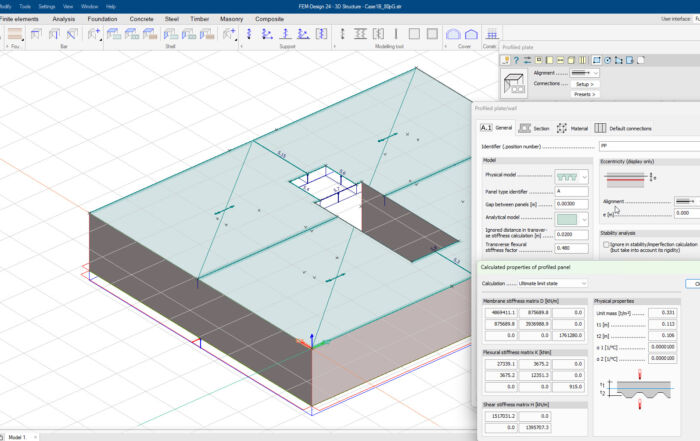Click the Presets > button
Image resolution: width=700 pixels, height=441 pixels.
(585, 95)
